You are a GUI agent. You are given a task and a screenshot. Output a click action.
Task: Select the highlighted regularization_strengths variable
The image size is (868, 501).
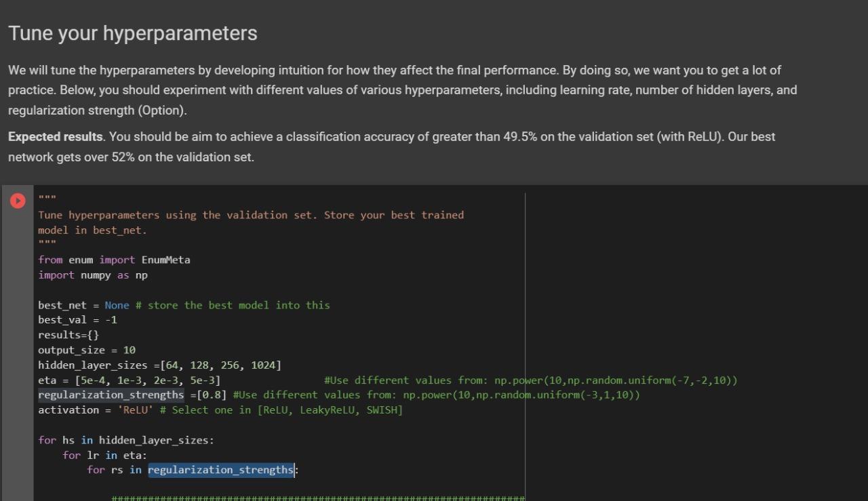tap(111, 395)
